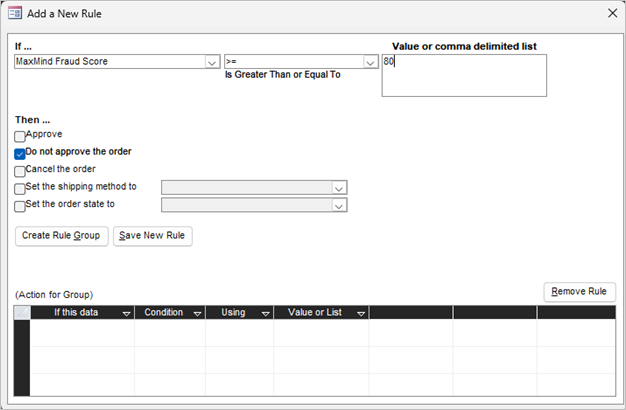Enable Set the shipping method to
Screen dimensions: 626x410
point(20,188)
